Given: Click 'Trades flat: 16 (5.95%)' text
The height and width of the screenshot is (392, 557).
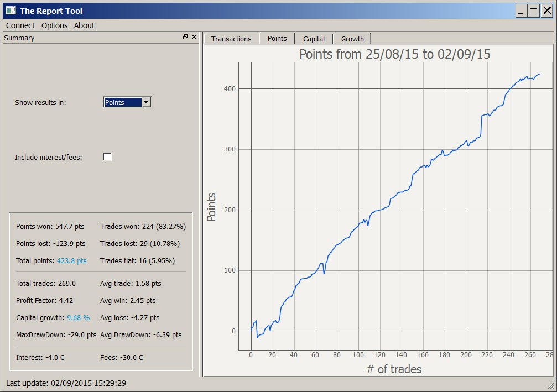Looking at the screenshot, I should click(138, 260).
